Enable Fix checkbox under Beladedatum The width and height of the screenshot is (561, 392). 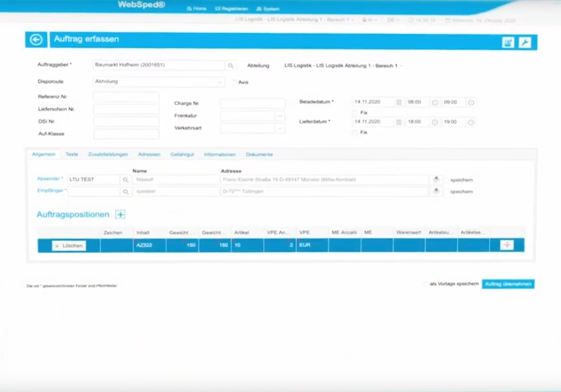pyautogui.click(x=355, y=112)
